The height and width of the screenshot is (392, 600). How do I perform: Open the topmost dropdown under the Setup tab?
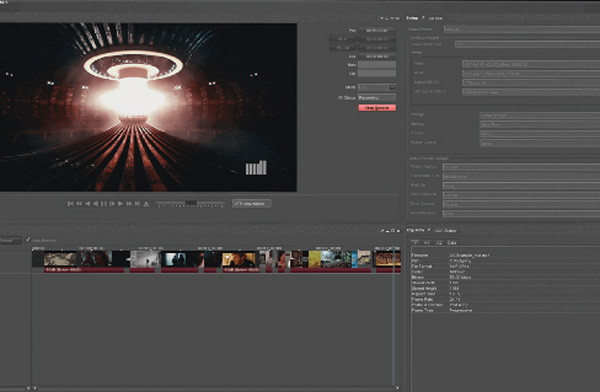[x=522, y=29]
